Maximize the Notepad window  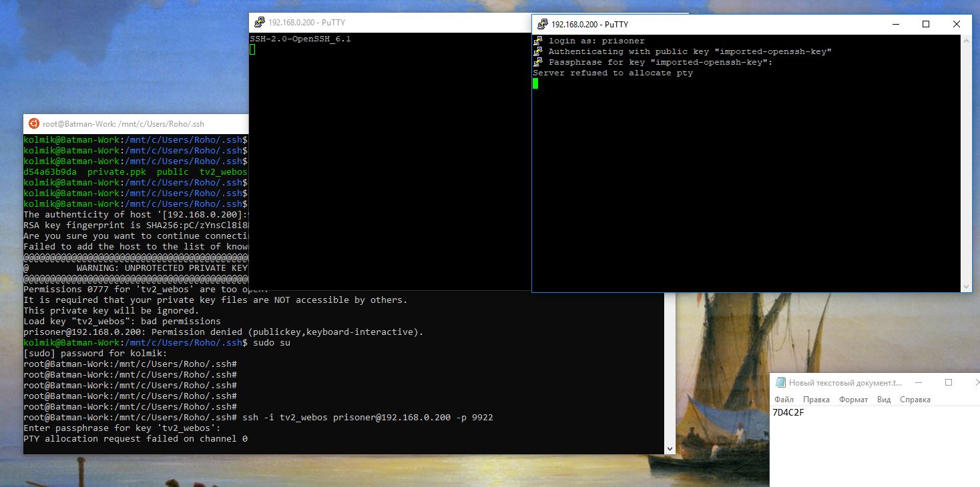coord(949,383)
